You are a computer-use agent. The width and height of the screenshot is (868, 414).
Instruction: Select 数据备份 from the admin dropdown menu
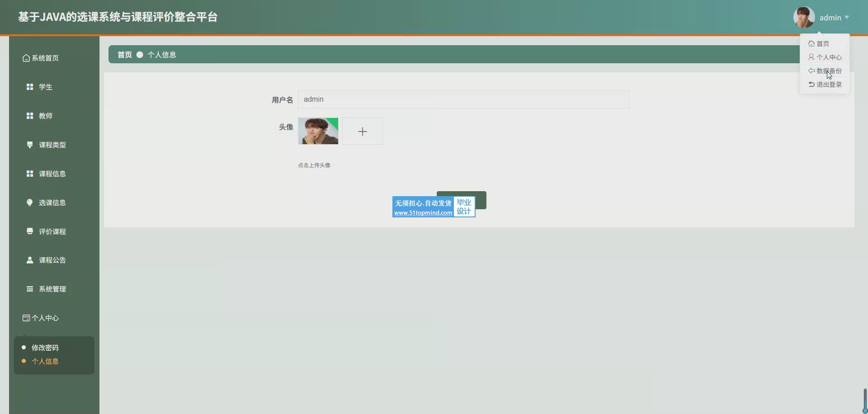pyautogui.click(x=829, y=71)
